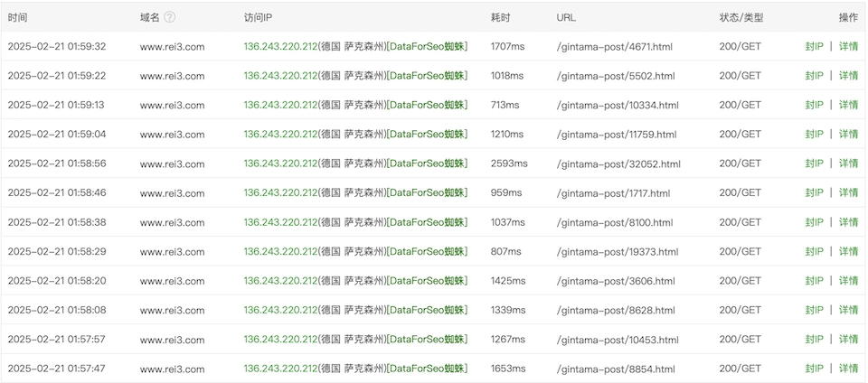This screenshot has width=868, height=383.
Task: Block IP for the 01:58:08 request
Action: point(814,310)
